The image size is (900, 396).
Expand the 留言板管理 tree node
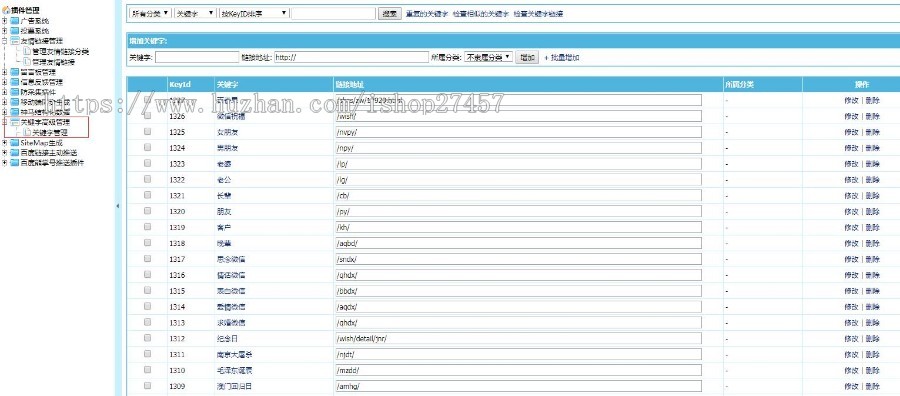click(5, 72)
